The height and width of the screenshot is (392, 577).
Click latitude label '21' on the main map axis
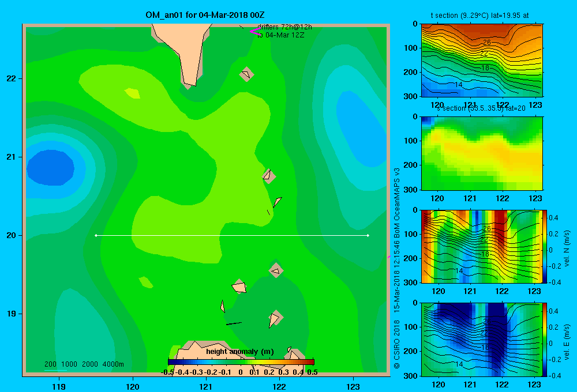(12, 157)
